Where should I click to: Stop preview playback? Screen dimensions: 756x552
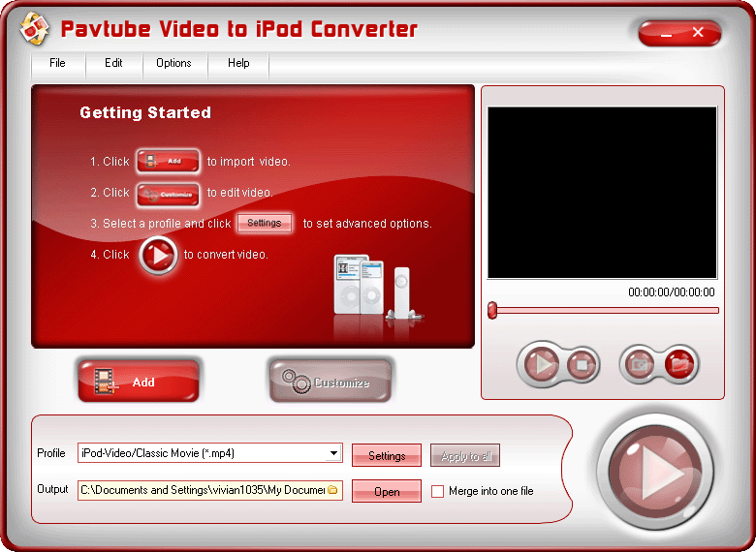tap(581, 364)
